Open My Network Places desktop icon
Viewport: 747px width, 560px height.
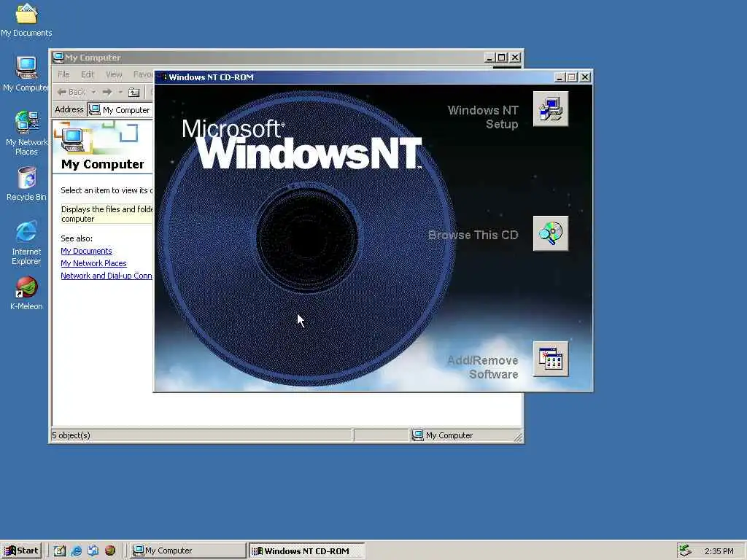(x=26, y=133)
